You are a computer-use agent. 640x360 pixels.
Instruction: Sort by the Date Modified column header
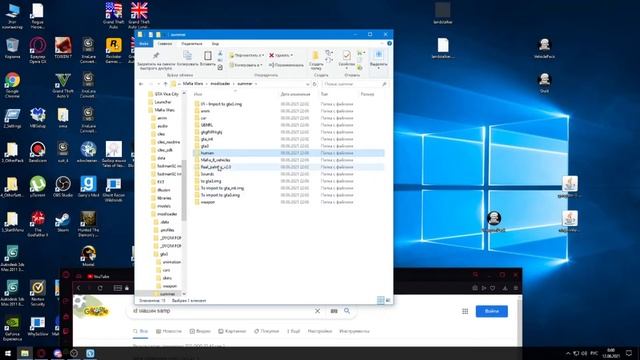pos(297,94)
